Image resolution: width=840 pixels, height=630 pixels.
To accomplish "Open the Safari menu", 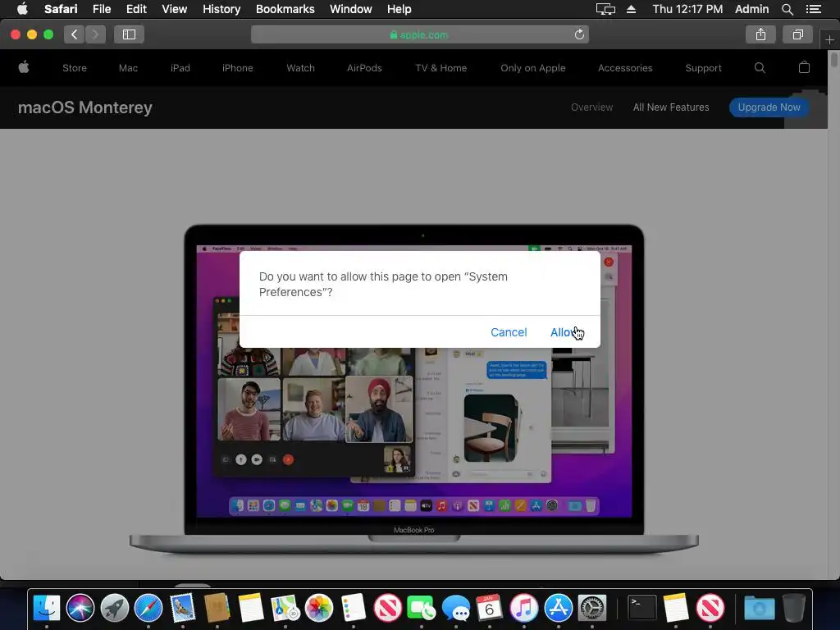I will pyautogui.click(x=61, y=8).
